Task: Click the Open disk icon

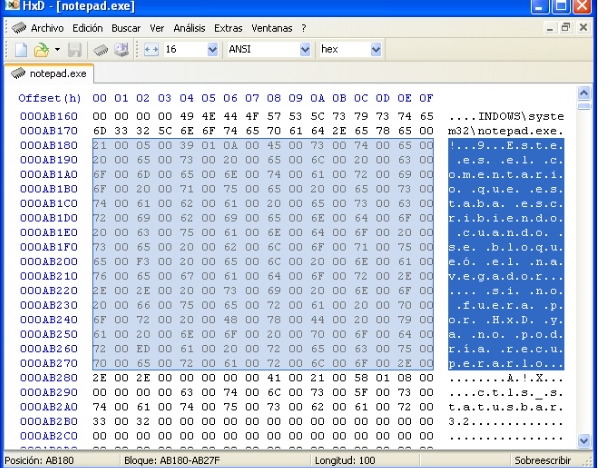Action: click(121, 50)
